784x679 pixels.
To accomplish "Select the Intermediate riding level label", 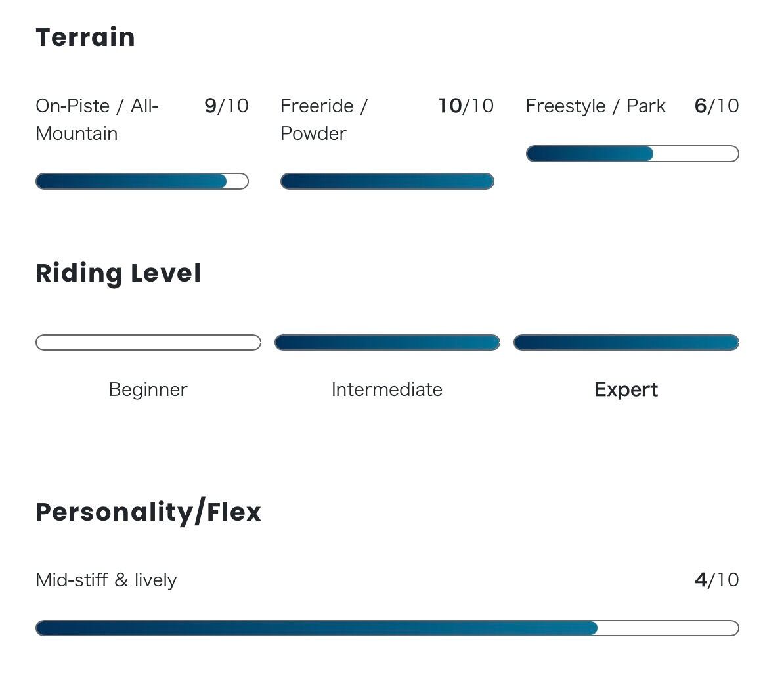I will pos(387,389).
